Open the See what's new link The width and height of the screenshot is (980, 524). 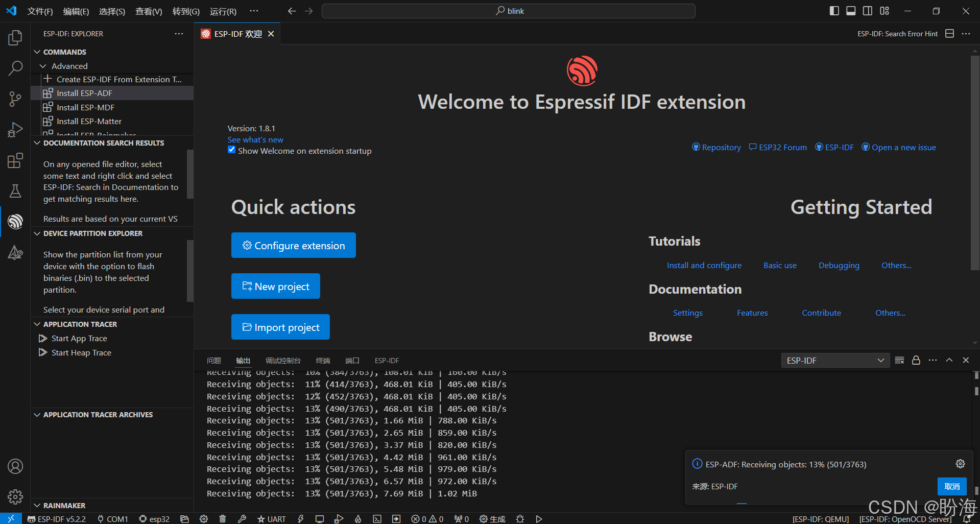click(255, 139)
